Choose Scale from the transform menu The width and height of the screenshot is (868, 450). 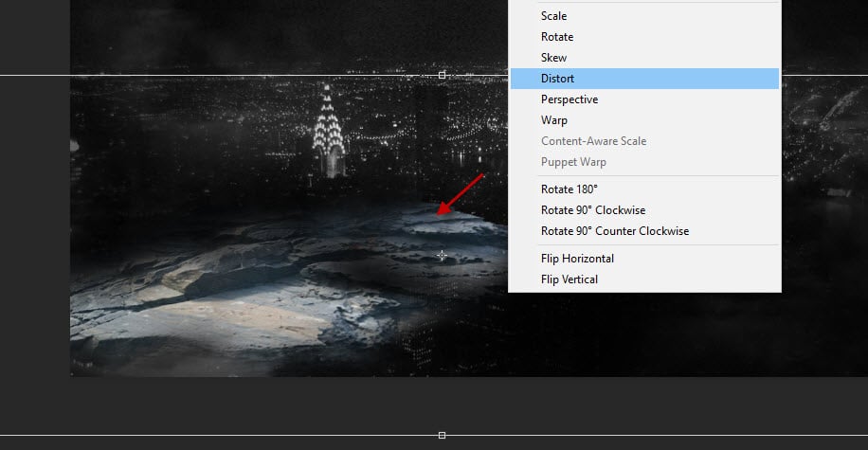[x=553, y=16]
